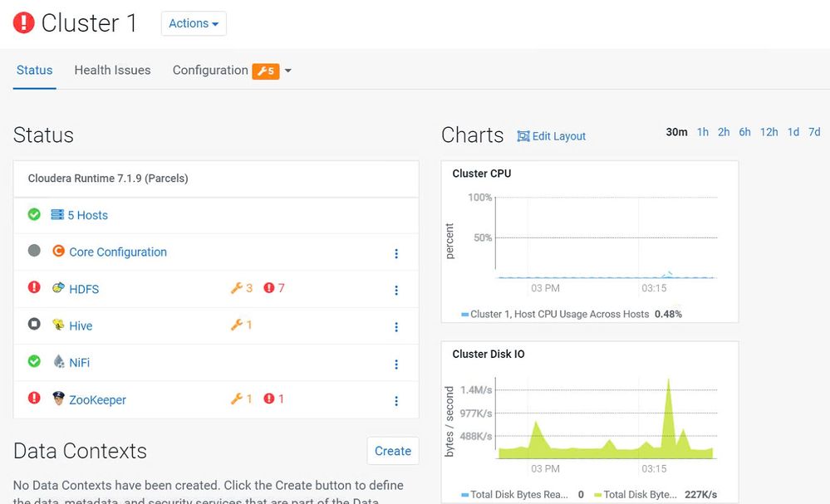This screenshot has height=504, width=830.
Task: Open the Configuration tab
Action: (x=210, y=70)
